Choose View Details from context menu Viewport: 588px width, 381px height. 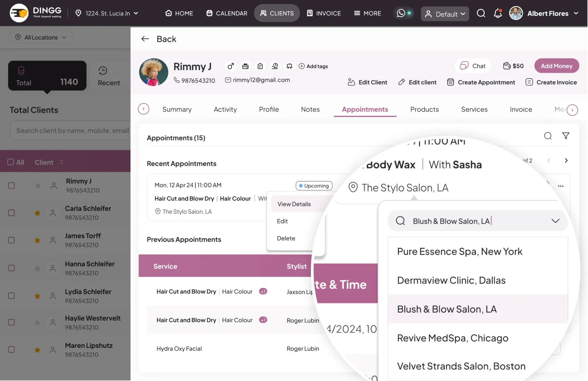[294, 204]
